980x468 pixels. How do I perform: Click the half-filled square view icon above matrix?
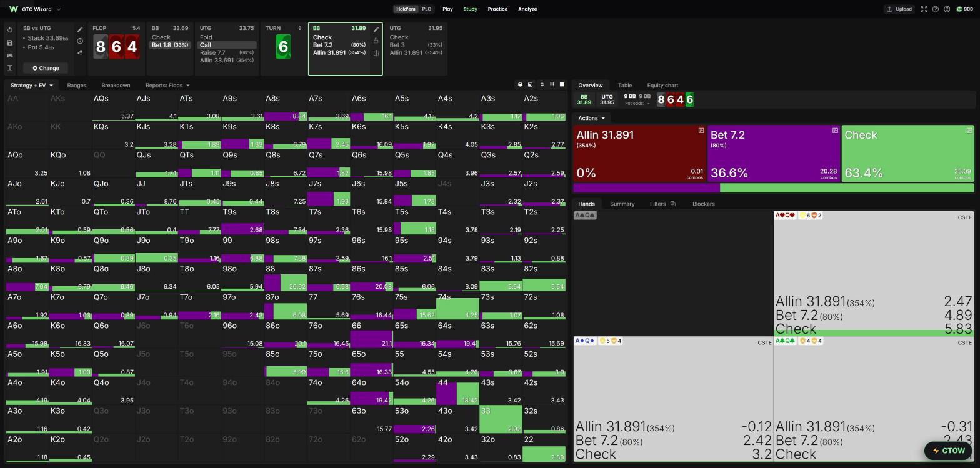pos(531,85)
